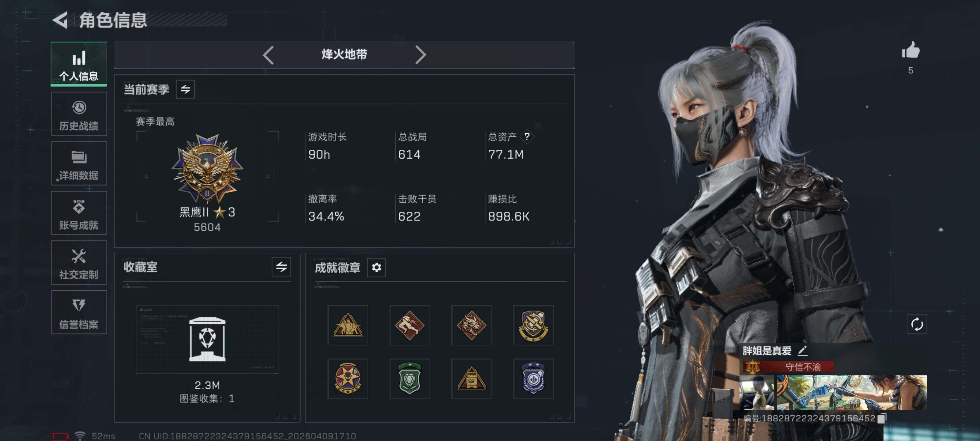The width and height of the screenshot is (980, 441).
Task: Give a thumbs-up like to this profile
Action: point(911,51)
